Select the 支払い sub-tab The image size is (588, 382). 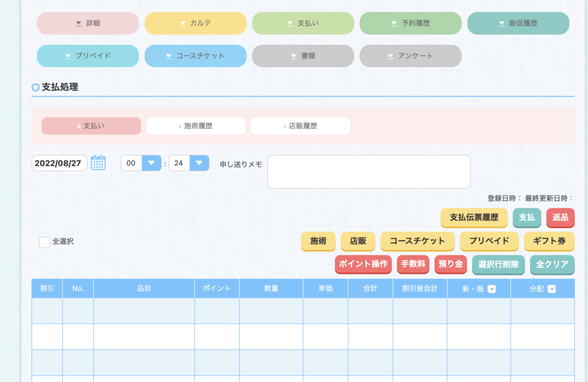tap(91, 126)
